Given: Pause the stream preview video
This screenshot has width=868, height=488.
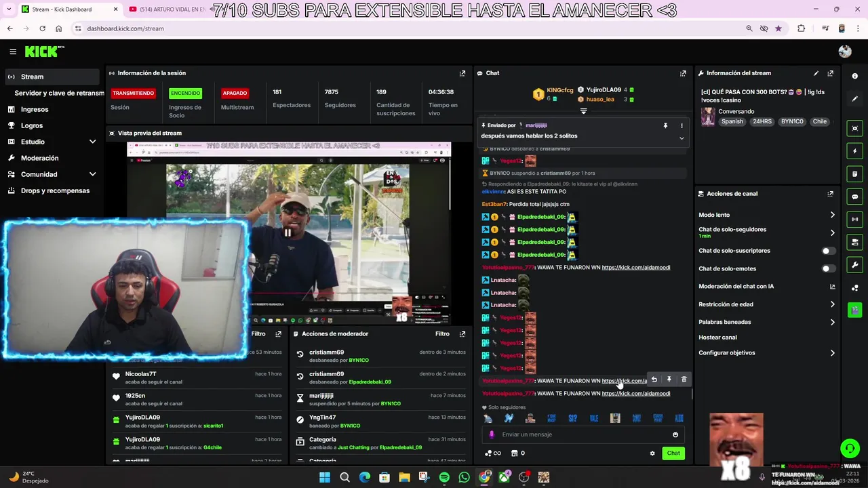Looking at the screenshot, I should (x=288, y=233).
